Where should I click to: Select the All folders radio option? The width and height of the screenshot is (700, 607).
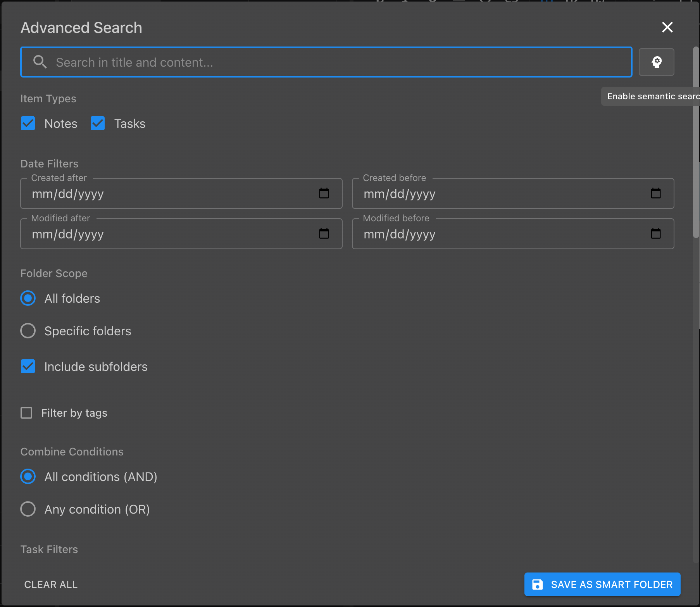pos(28,298)
